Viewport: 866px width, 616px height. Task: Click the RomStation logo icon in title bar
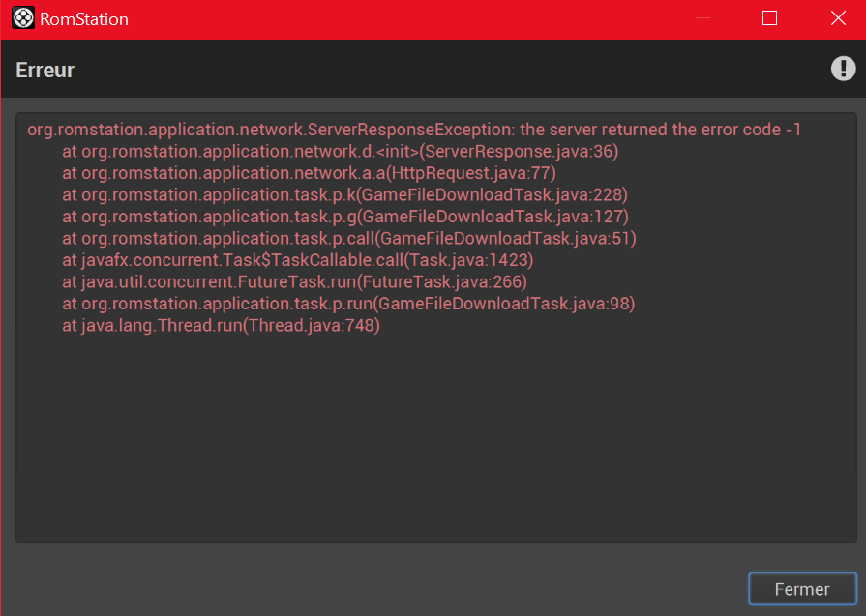[x=23, y=18]
